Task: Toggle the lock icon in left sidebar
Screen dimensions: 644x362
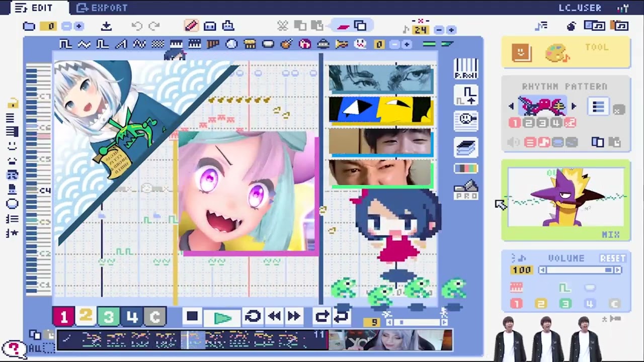Action: pyautogui.click(x=13, y=103)
